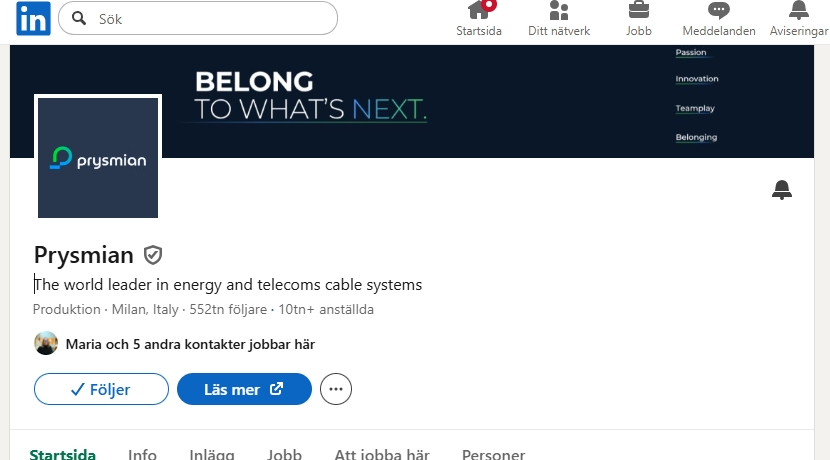Toggle the Prysmian page notification bell
Screen dimensions: 830x460
[x=782, y=190]
